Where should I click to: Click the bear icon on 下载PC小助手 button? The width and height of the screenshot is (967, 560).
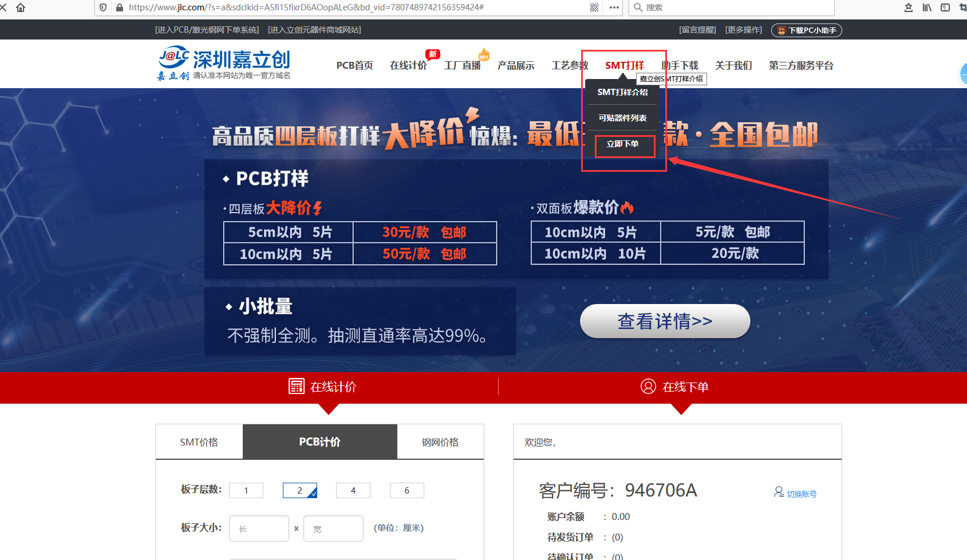[781, 30]
